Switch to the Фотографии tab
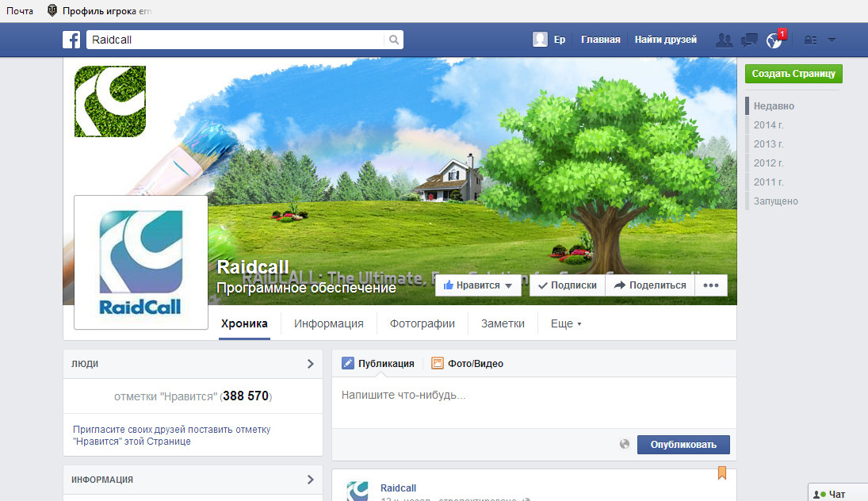The height and width of the screenshot is (501, 868). click(x=423, y=324)
